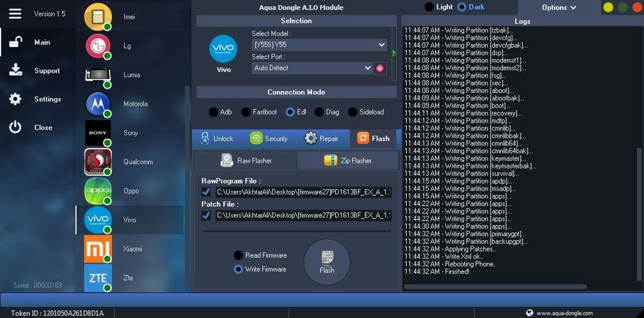Visit the www.aqua-dongle.com link
644x318 pixels.
(565, 313)
